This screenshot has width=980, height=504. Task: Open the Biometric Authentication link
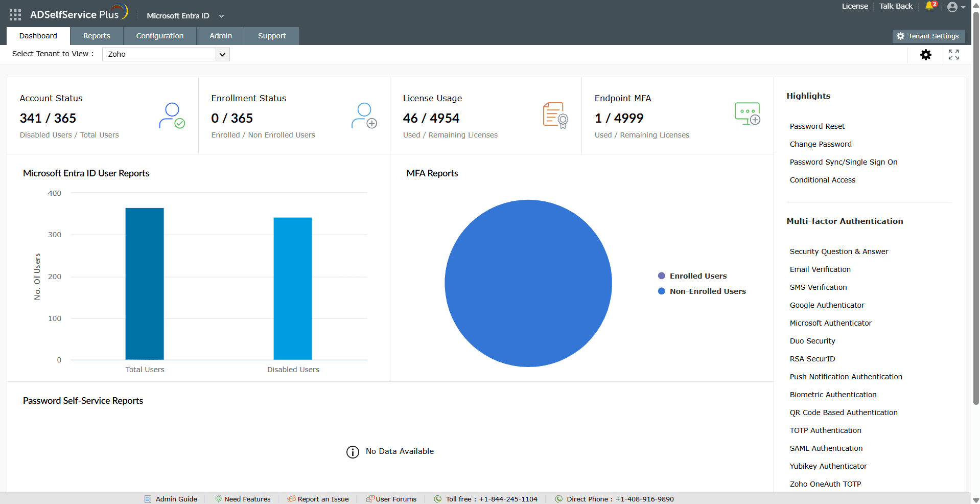pos(833,395)
